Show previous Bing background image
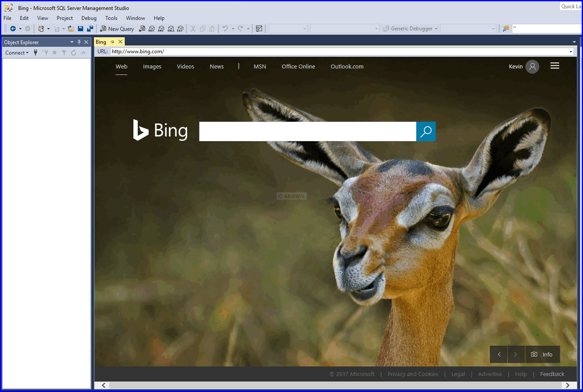 click(499, 354)
